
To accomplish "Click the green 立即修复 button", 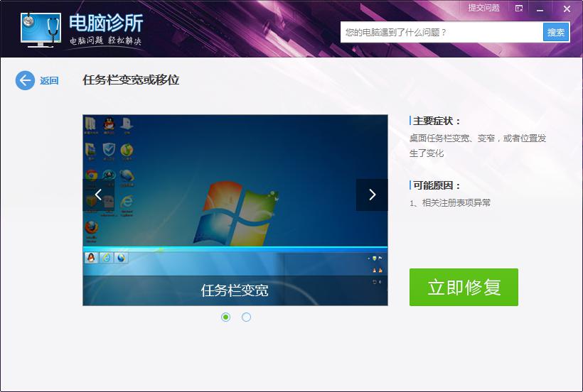I will 464,288.
